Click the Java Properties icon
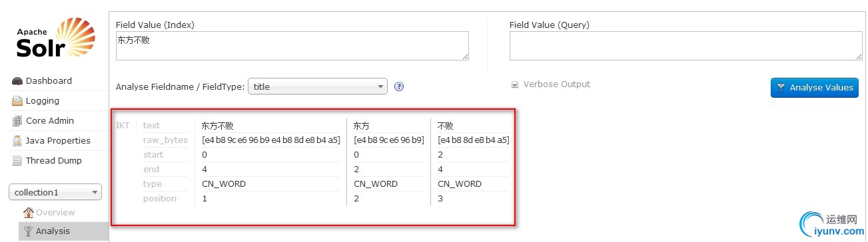The width and height of the screenshot is (868, 242). click(17, 141)
